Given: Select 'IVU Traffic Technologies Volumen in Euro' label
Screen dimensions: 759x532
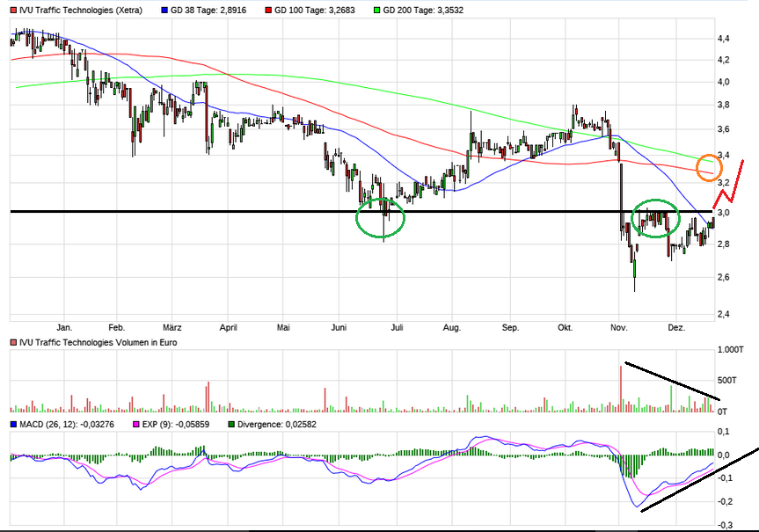Looking at the screenshot, I should tap(99, 343).
